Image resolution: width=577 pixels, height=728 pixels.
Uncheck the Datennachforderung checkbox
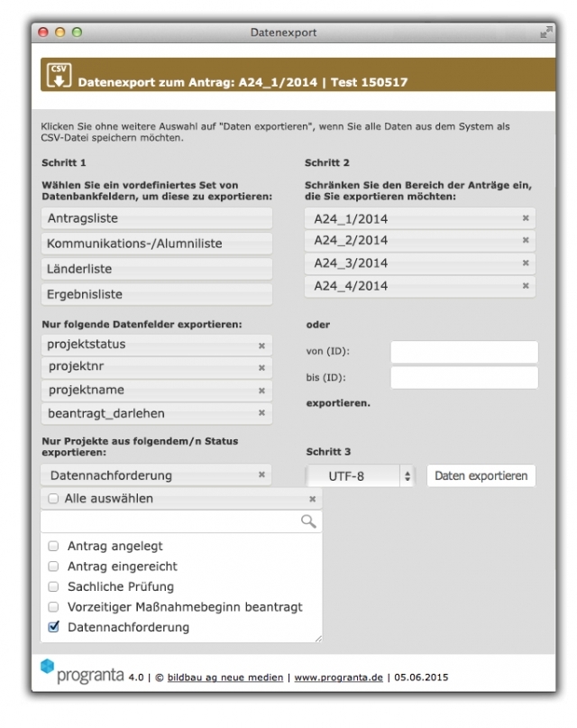coord(53,628)
